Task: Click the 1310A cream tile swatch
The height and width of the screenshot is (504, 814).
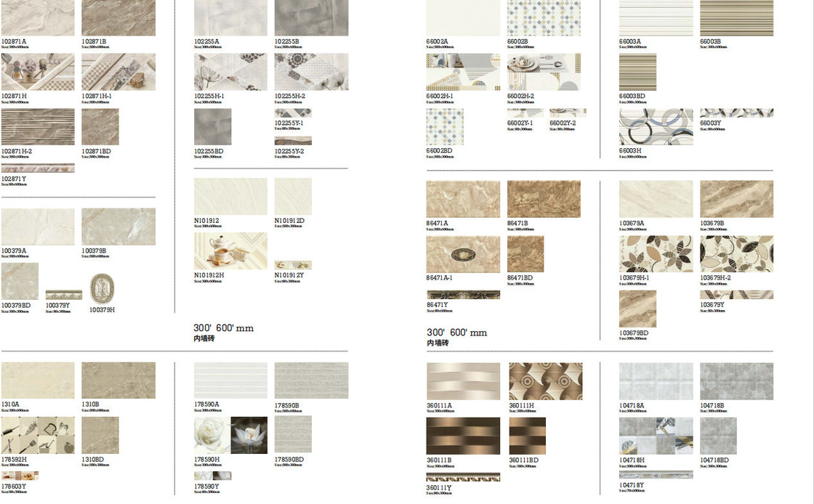Action: pyautogui.click(x=38, y=381)
